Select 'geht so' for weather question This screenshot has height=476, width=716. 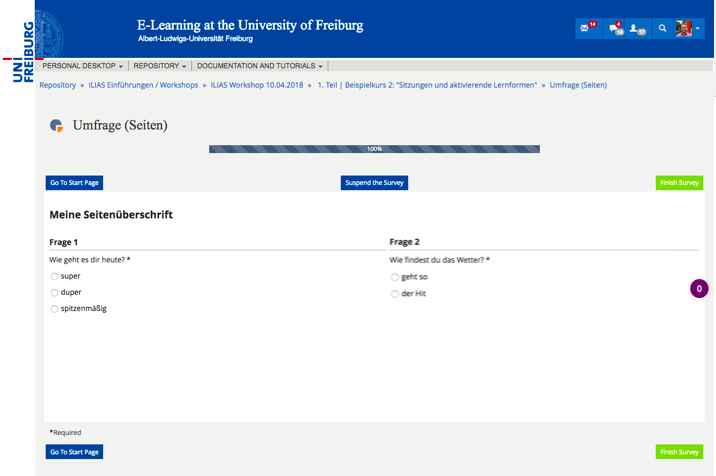(395, 277)
